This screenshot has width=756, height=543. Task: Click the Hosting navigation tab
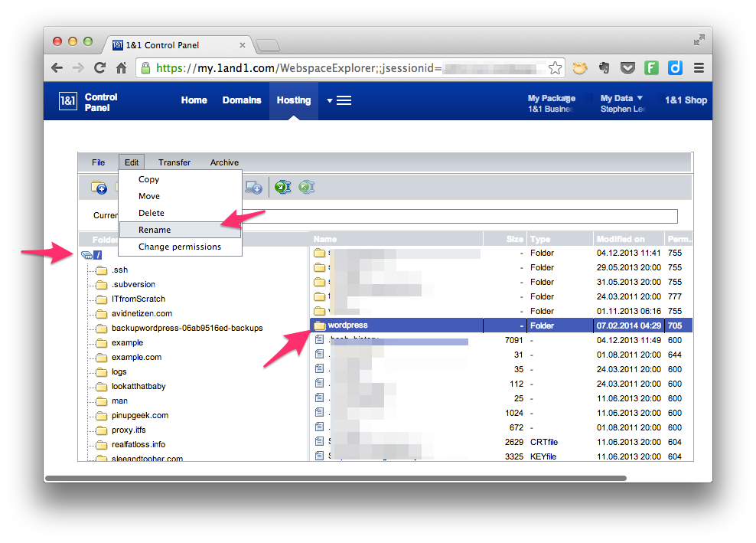tap(294, 100)
